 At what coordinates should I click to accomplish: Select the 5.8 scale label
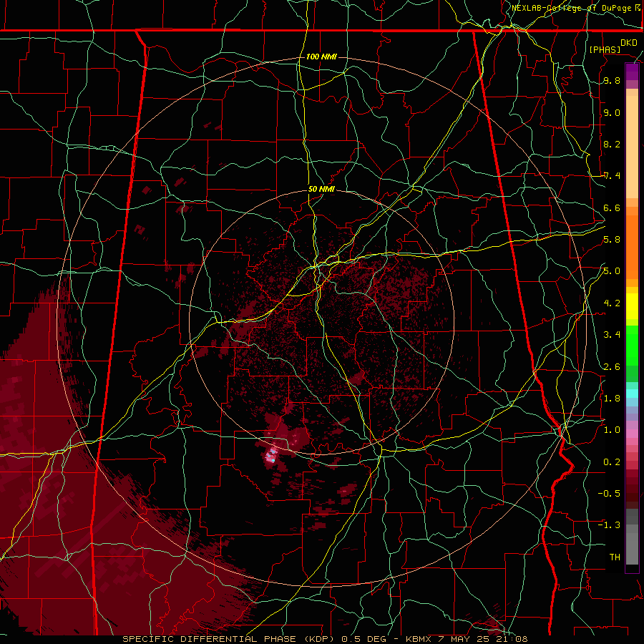click(x=612, y=240)
